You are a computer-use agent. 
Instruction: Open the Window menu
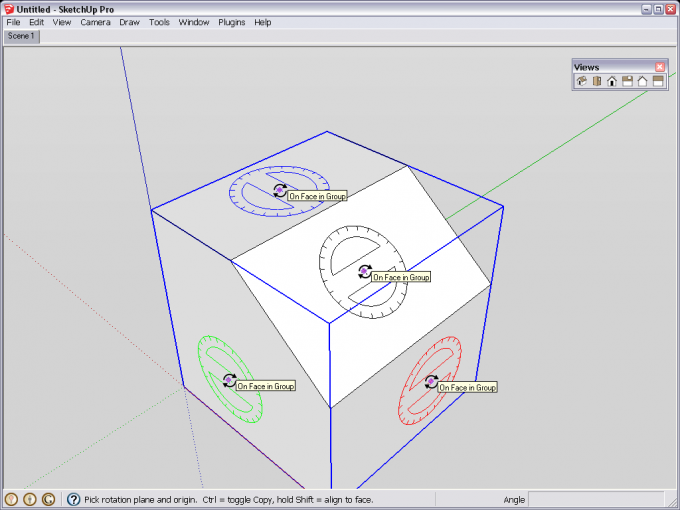pos(194,22)
